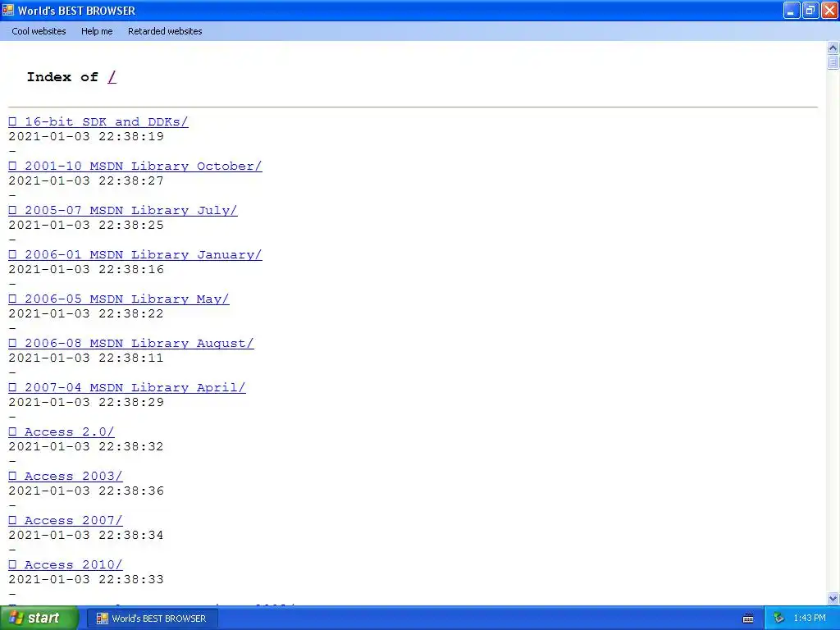
Task: Open 2001-10 MSDN Library October folder
Action: pos(135,166)
